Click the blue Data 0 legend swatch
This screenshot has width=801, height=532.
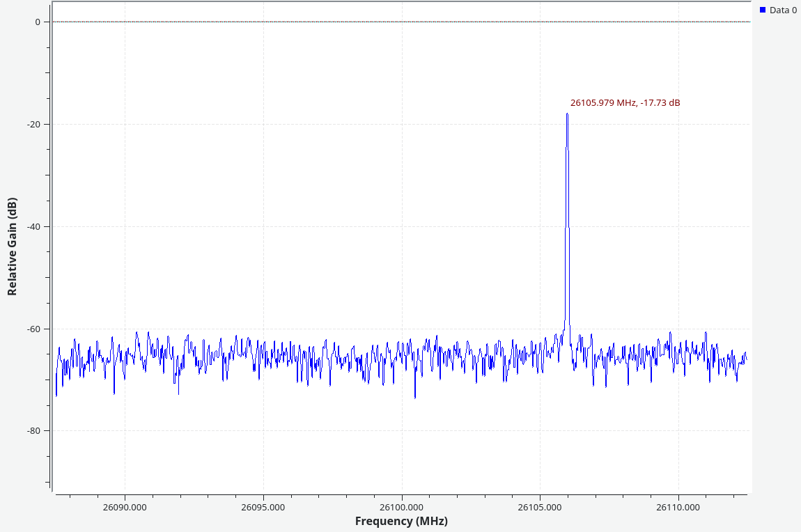click(x=763, y=10)
